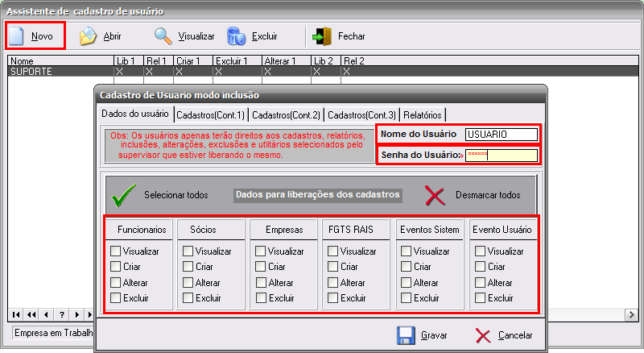Enable Visualizar under Empresas
644x353 pixels.
(260, 251)
